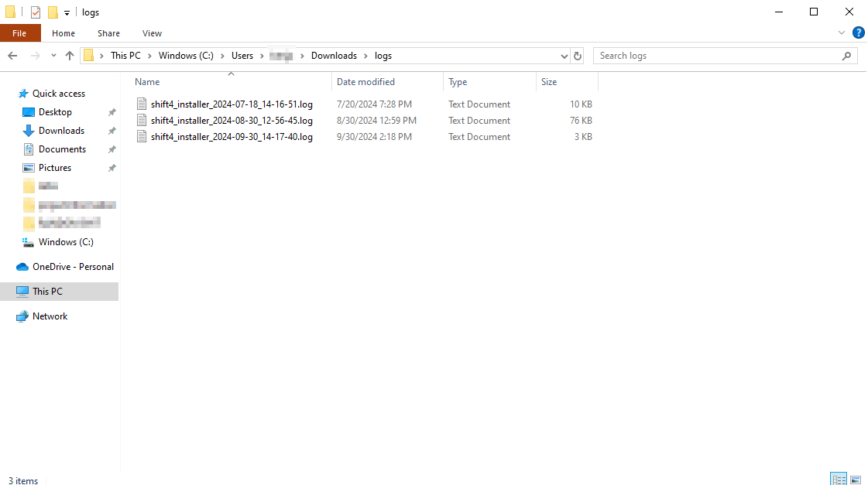Go forward with the right arrow

click(x=35, y=56)
